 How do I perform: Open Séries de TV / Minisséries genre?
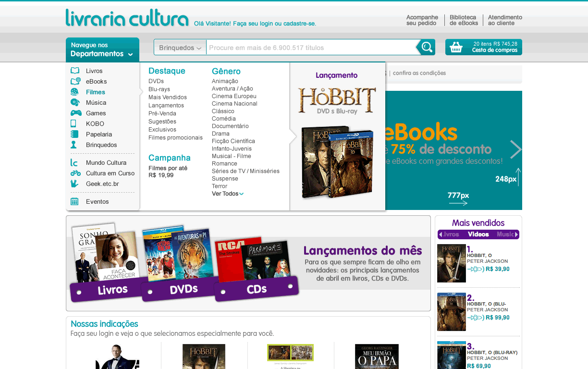tap(245, 171)
